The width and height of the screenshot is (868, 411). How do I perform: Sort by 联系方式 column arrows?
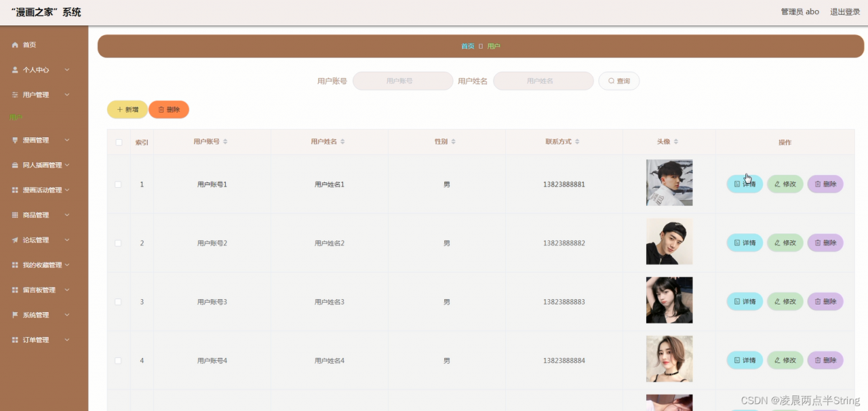(578, 142)
